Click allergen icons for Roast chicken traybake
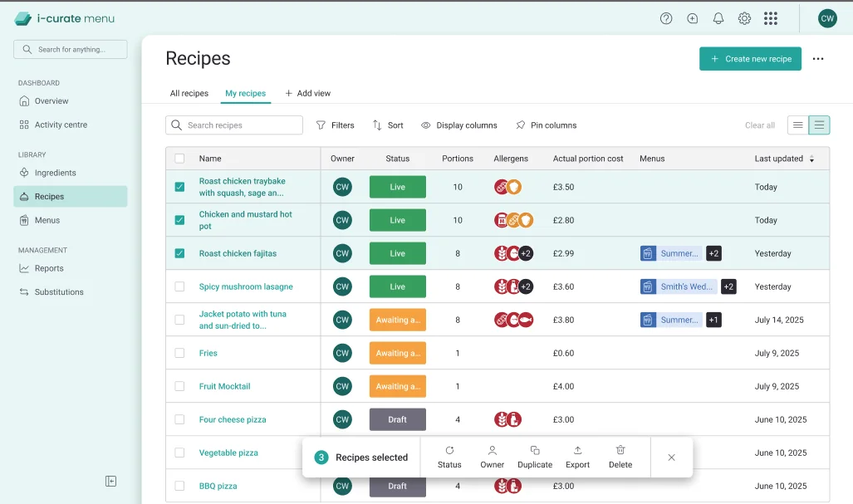 point(507,187)
